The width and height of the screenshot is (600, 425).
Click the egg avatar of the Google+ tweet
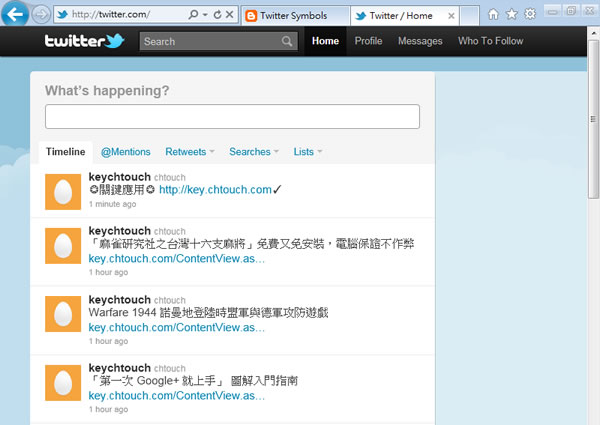(x=63, y=383)
